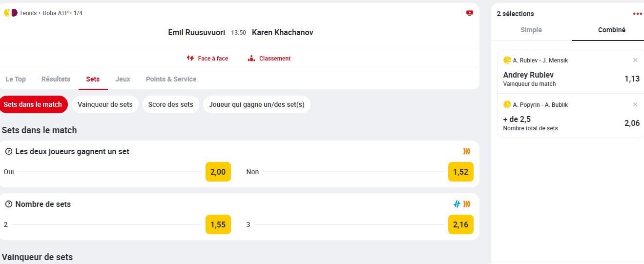Bet on Oui at odds 2,00
This screenshot has width=644, height=264.
point(218,172)
